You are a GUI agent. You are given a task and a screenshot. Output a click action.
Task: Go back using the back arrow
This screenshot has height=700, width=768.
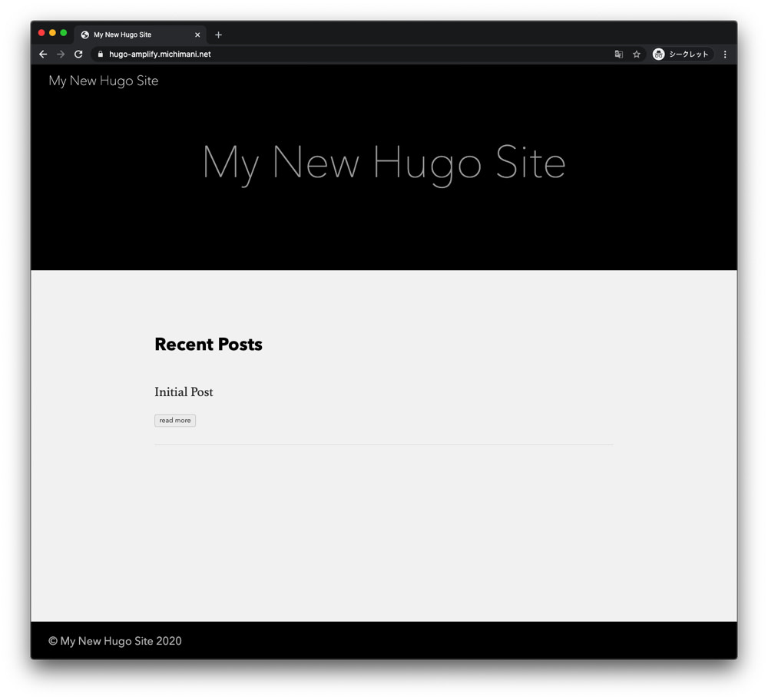[x=43, y=54]
